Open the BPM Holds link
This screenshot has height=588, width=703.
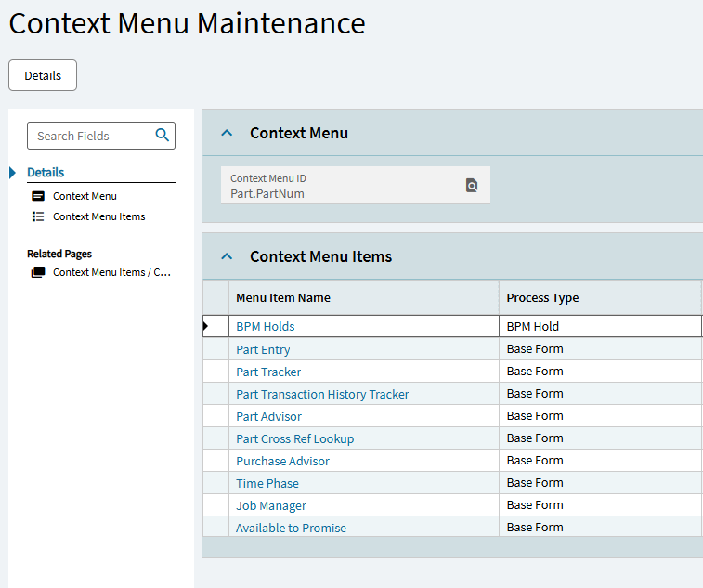pyautogui.click(x=266, y=327)
